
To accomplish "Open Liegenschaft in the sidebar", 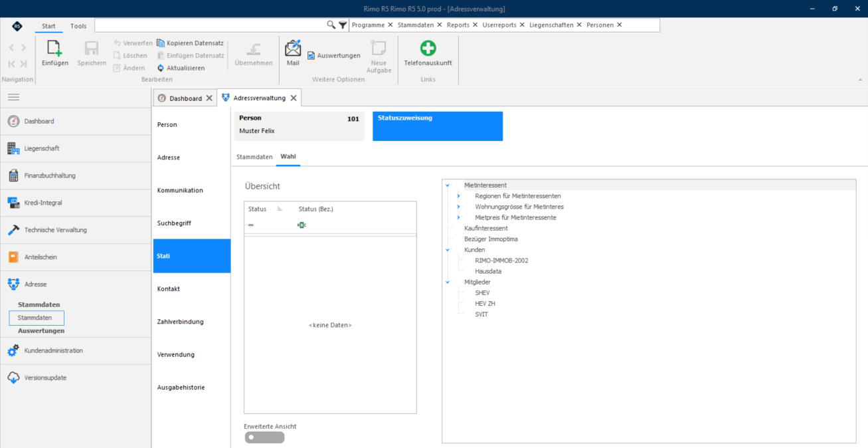I will [x=76, y=148].
